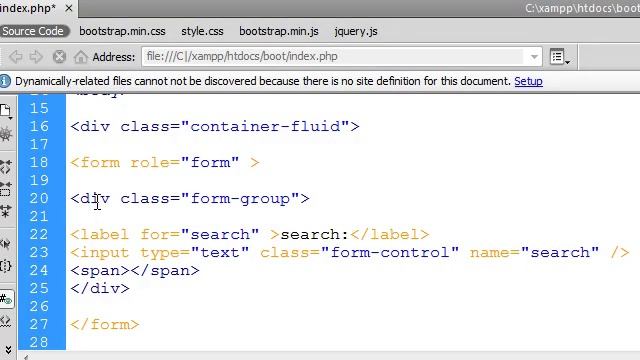Click line number 16 in the gutter

(39, 127)
